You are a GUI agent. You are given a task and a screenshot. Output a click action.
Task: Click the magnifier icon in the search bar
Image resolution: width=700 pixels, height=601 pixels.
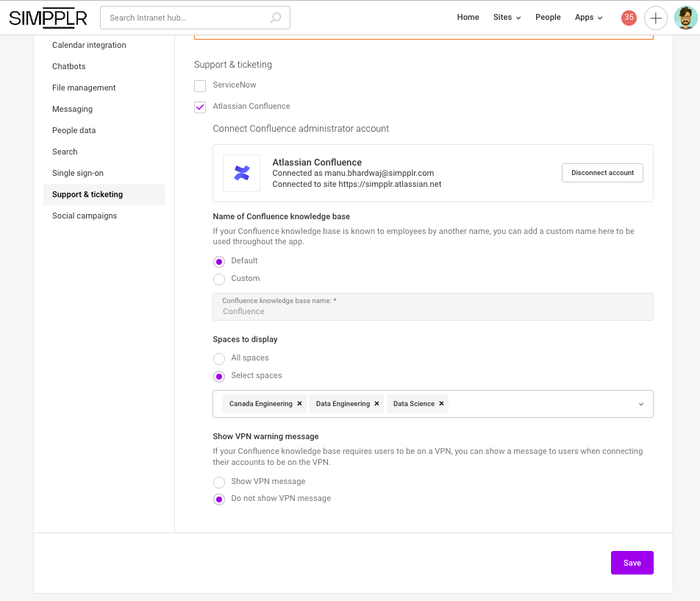[x=274, y=17]
